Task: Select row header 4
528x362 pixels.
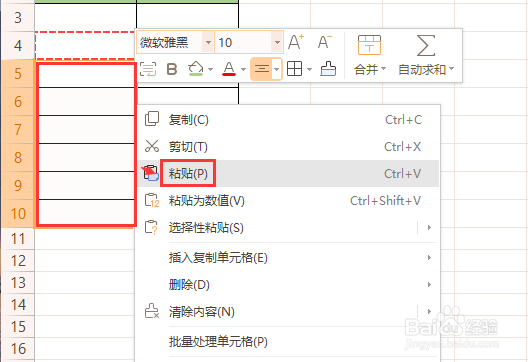Action: tap(18, 45)
